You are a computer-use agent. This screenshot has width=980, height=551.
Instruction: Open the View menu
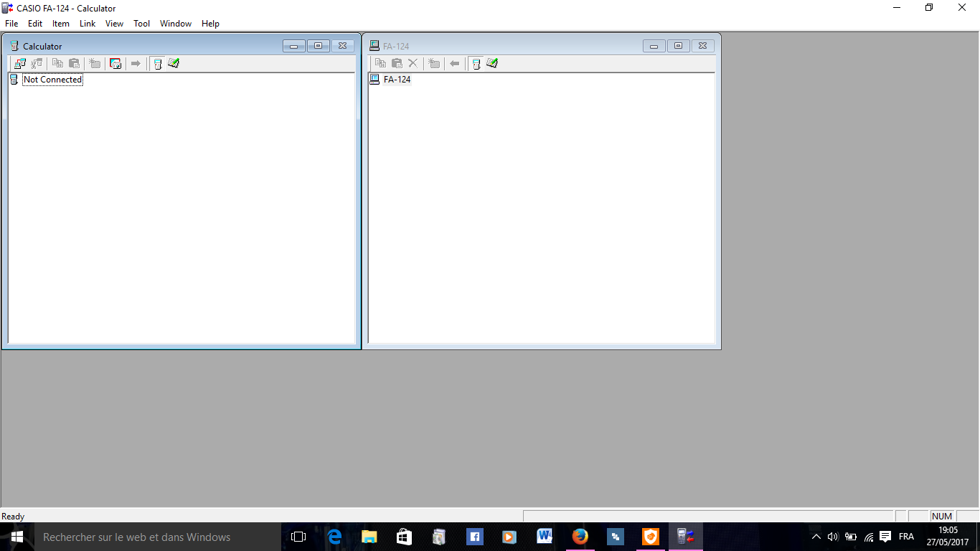point(114,24)
